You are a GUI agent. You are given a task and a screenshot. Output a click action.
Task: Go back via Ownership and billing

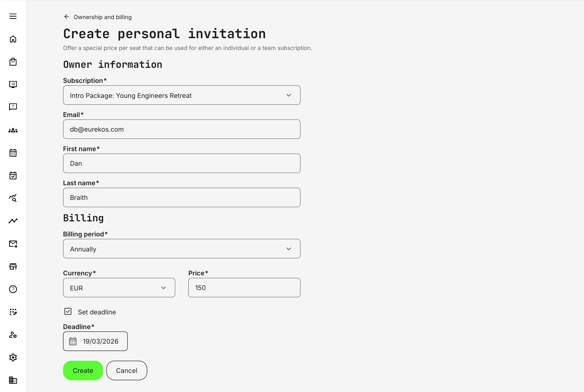click(97, 17)
